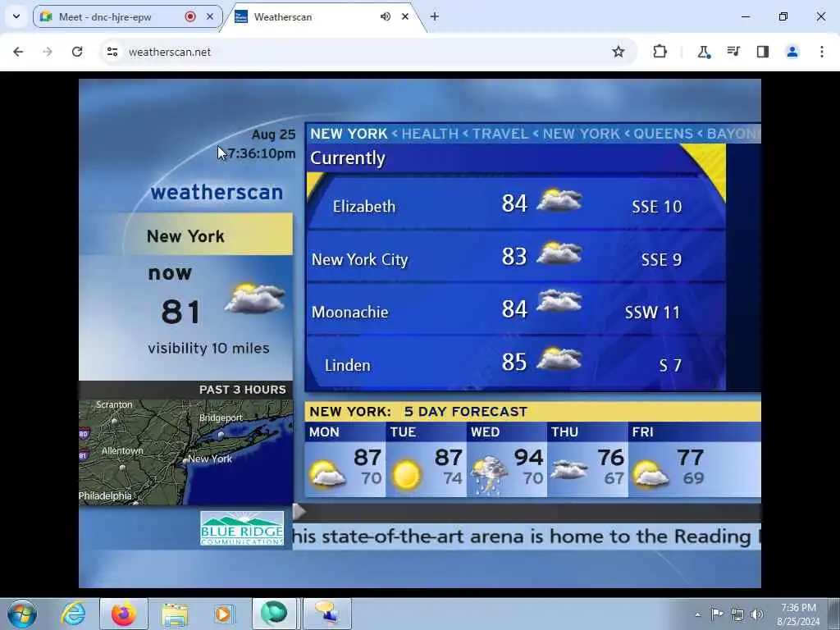This screenshot has width=840, height=630.
Task: Bookmark this page with the star icon
Action: [619, 52]
